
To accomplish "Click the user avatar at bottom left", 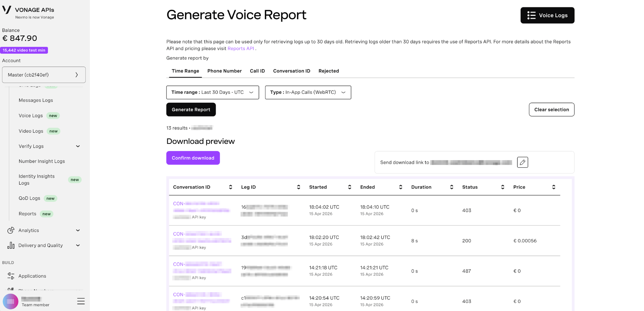I will tap(10, 302).
